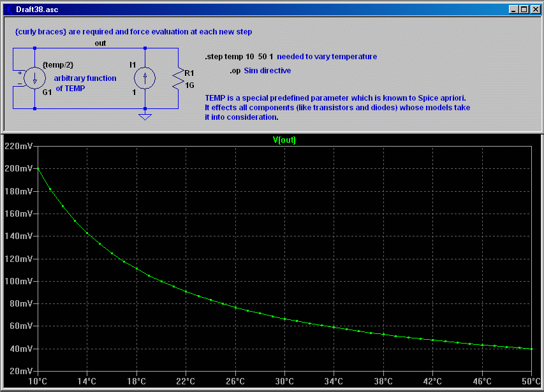Click the 18°C x-axis label
Image resolution: width=544 pixels, height=392 pixels.
click(x=136, y=382)
